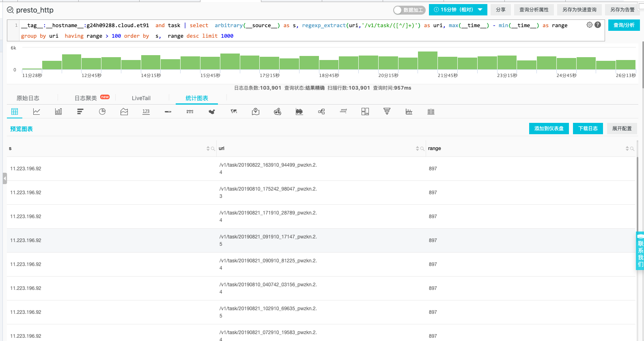Click uri cell 20190810_175242_98047_pwzkn.2.3

[268, 193]
